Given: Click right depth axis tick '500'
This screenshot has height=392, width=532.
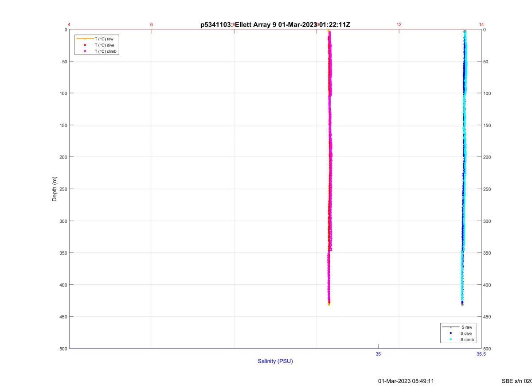Looking at the screenshot, I should 487,349.
